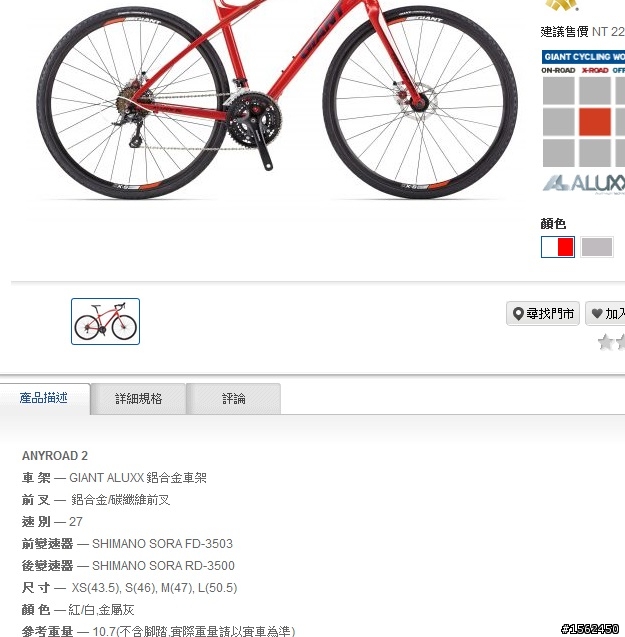
Task: Click the large Anyroad bike product image
Action: point(277,100)
